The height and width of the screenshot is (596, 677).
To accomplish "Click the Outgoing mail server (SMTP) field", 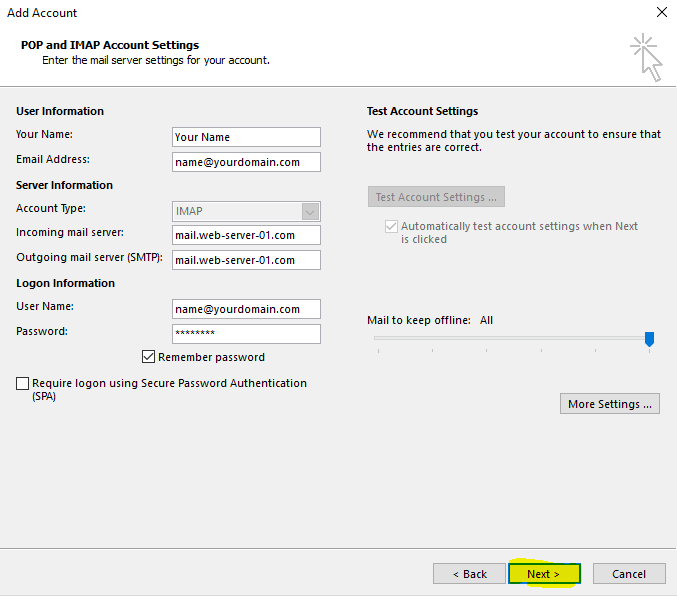I will coord(246,260).
